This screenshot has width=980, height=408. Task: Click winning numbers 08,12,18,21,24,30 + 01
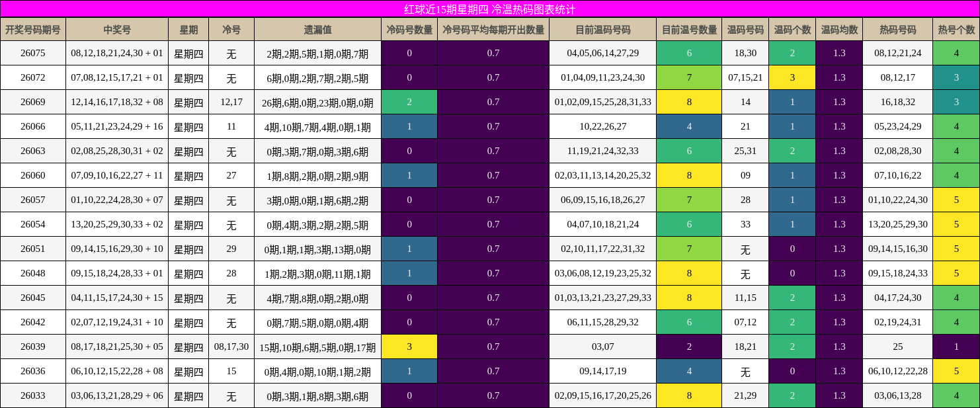coord(117,53)
